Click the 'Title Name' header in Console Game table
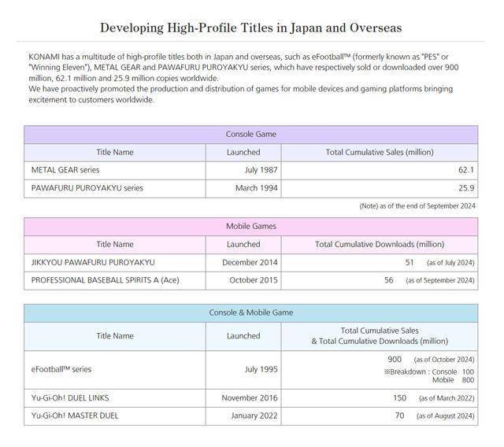 click(x=115, y=152)
